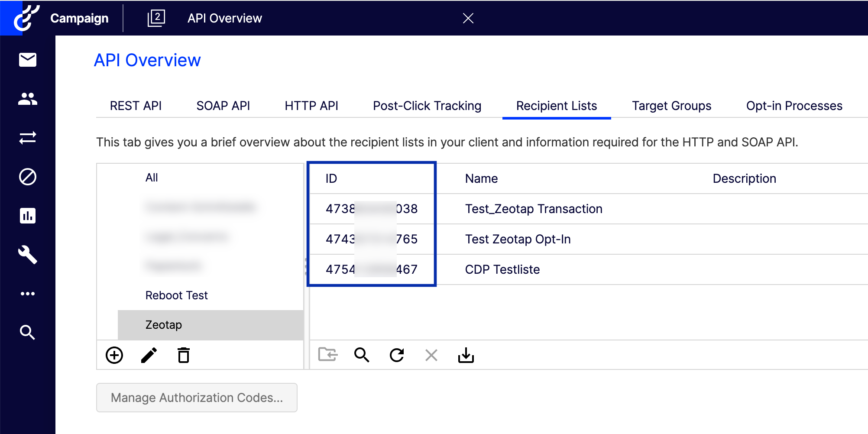Open the mail envelope sidebar icon
This screenshot has width=868, height=434.
coord(28,60)
